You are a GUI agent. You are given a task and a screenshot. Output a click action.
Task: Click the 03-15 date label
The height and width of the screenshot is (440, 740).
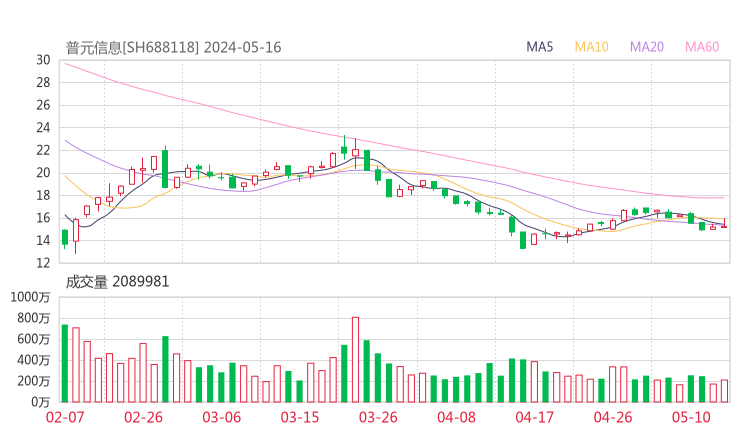coord(300,417)
